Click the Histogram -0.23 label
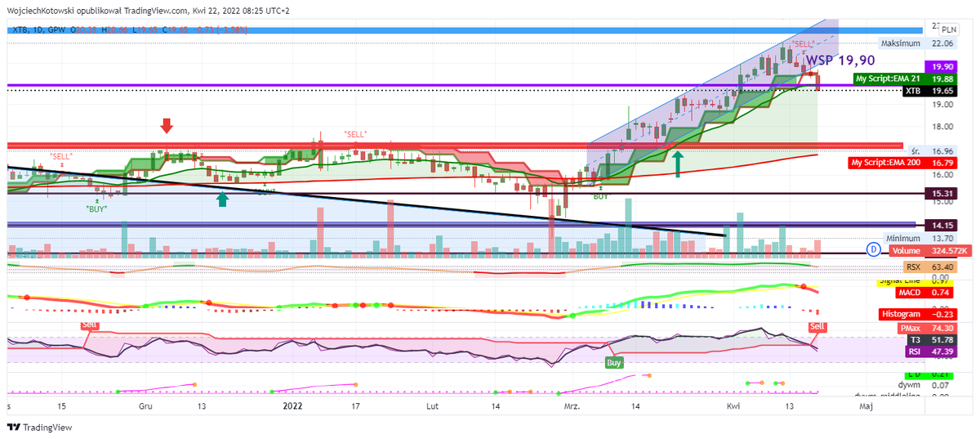Screen dimensions: 980x439 [918, 314]
